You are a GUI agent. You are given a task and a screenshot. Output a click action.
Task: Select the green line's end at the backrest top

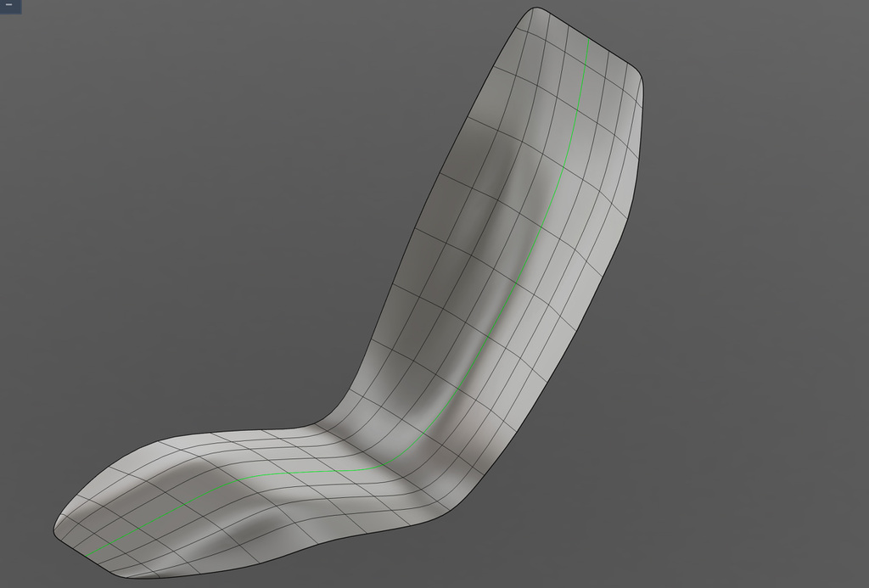[x=588, y=41]
